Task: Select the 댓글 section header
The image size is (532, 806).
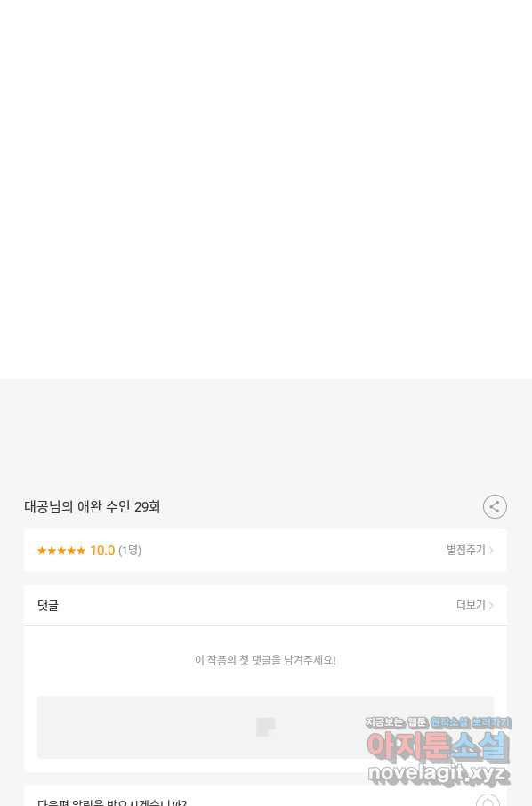Action: [48, 606]
